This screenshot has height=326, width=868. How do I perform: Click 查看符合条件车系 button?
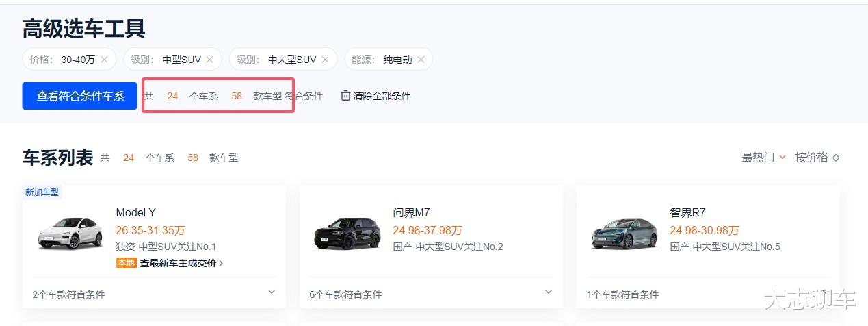pos(80,96)
